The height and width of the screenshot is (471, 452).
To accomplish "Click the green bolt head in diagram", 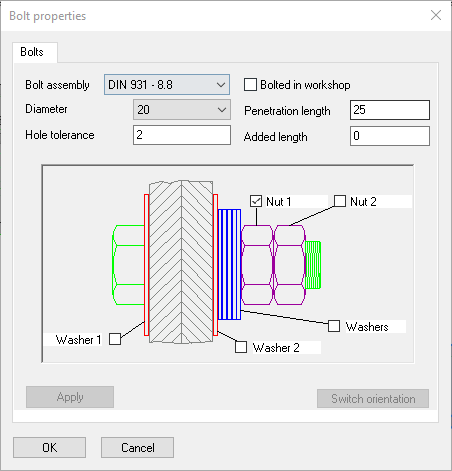I will point(128,265).
